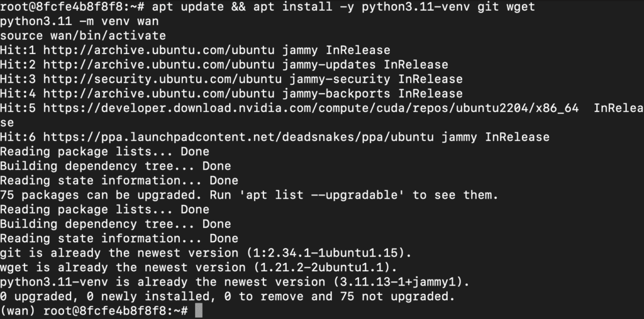Click the ppa.launchpadcontent.net deadsnakes URL
This screenshot has height=319, width=644.
click(238, 137)
